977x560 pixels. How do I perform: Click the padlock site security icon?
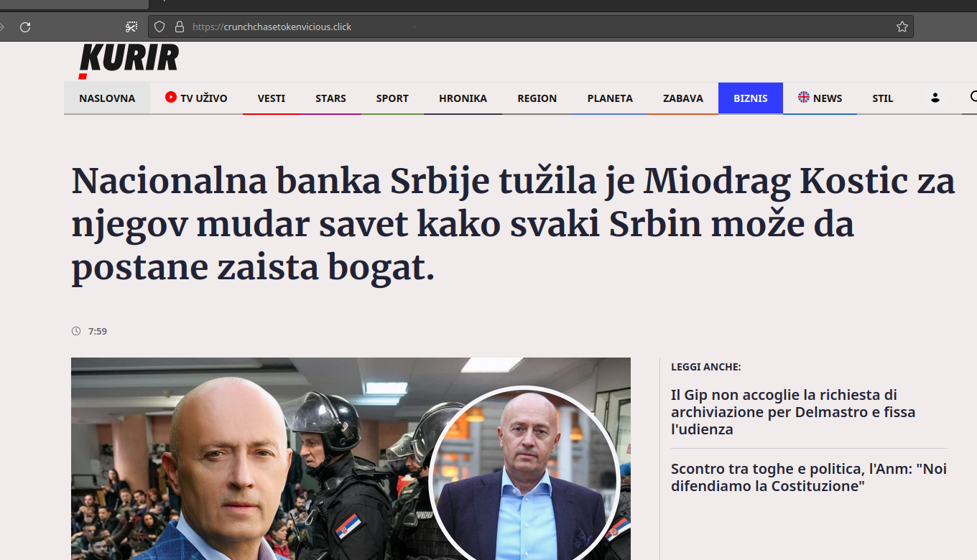(180, 27)
